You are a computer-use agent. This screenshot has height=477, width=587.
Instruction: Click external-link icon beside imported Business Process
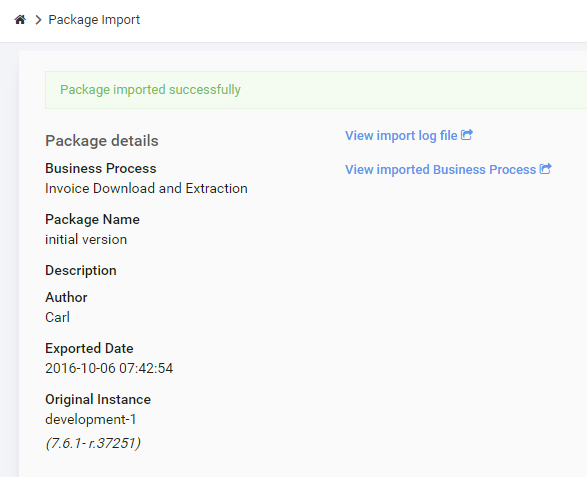pos(545,168)
